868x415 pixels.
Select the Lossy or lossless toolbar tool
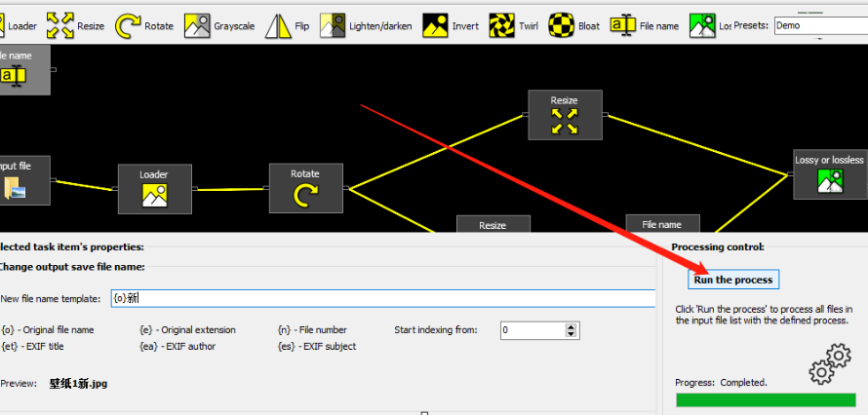[x=710, y=25]
